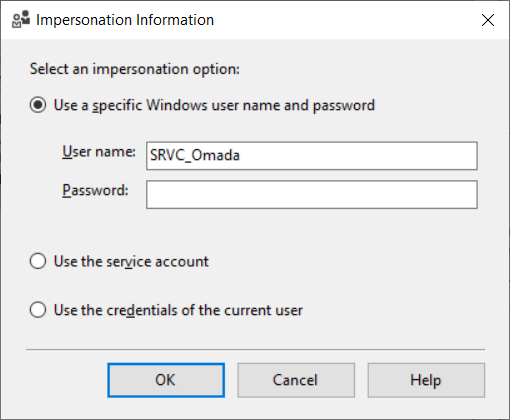Click into the empty Password field

pos(312,195)
